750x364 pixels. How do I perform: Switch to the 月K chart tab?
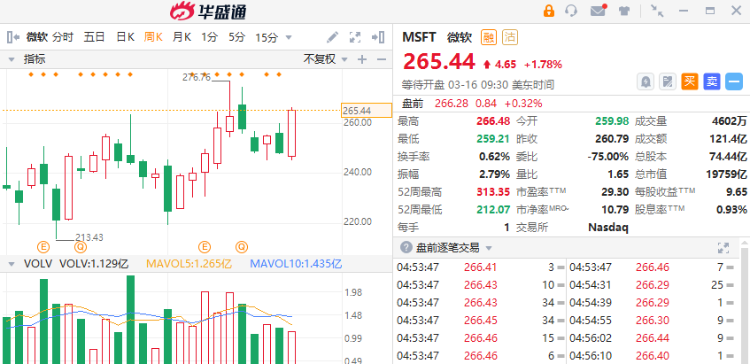[x=182, y=37]
